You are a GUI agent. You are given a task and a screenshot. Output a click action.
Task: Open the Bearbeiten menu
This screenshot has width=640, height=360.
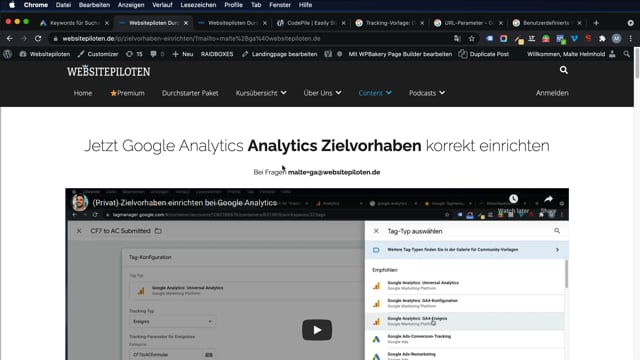94,5
